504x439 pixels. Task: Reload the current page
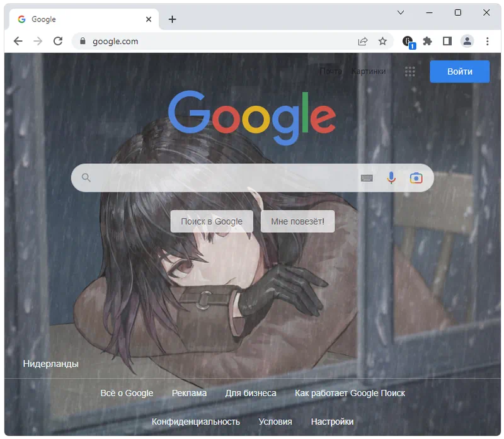[x=58, y=41]
